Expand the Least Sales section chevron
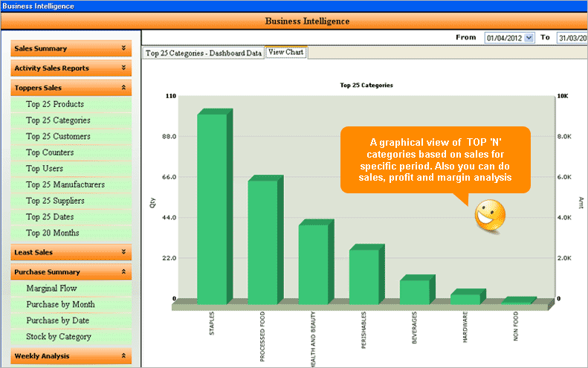The height and width of the screenshot is (368, 588). [124, 253]
